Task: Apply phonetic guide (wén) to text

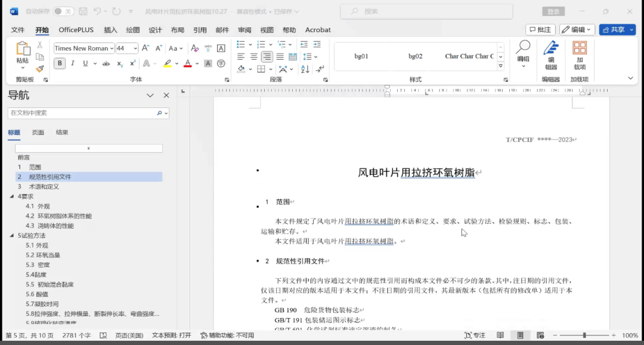Action: pos(208,48)
